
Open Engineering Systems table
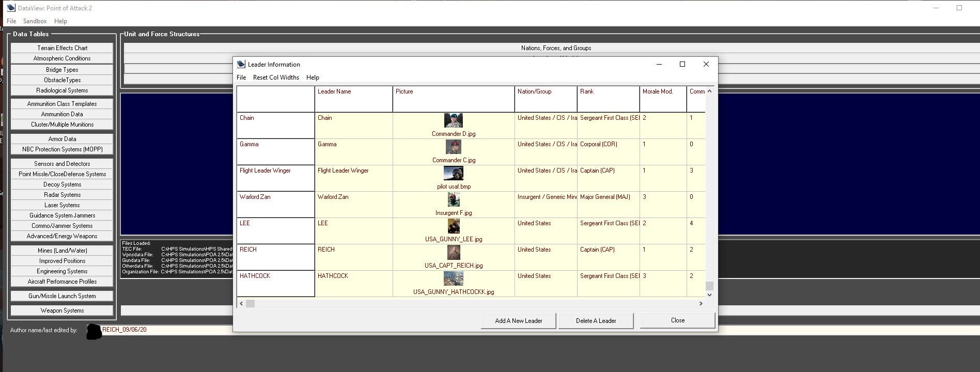(x=62, y=271)
